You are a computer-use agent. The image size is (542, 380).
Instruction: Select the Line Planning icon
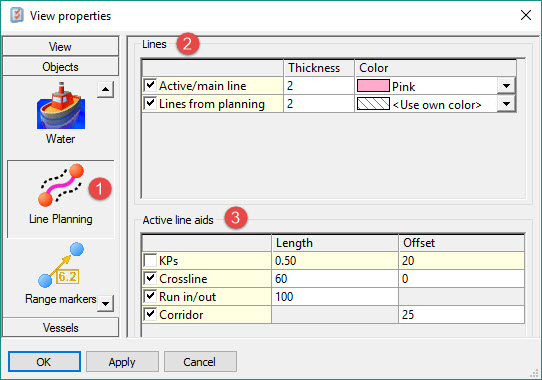(x=61, y=185)
